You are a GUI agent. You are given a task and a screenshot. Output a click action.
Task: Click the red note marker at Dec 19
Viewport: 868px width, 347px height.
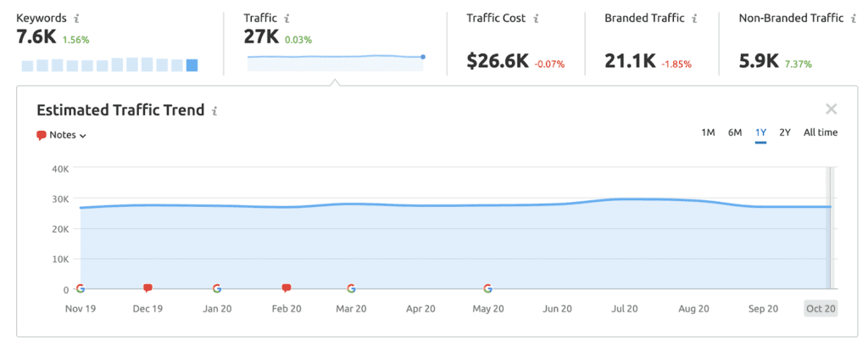point(147,288)
